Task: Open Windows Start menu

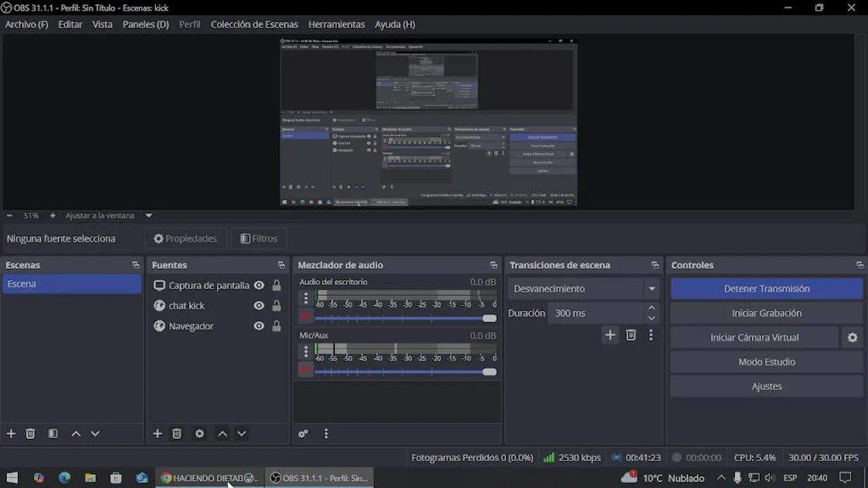Action: (12, 478)
